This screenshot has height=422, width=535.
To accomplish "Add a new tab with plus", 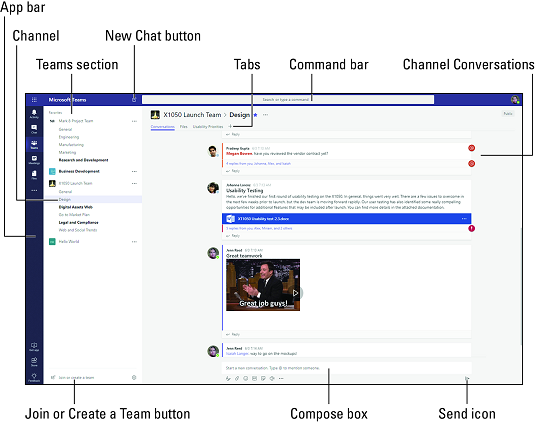I will point(230,126).
